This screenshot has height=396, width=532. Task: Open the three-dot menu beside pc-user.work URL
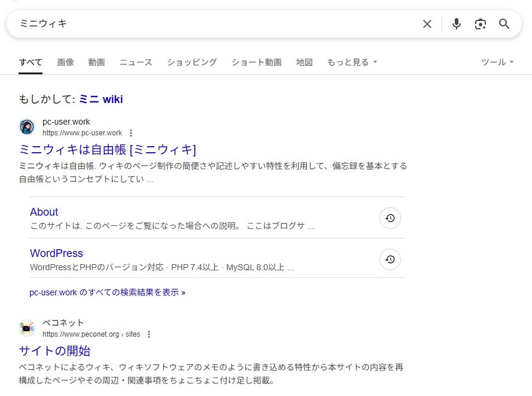(x=131, y=133)
